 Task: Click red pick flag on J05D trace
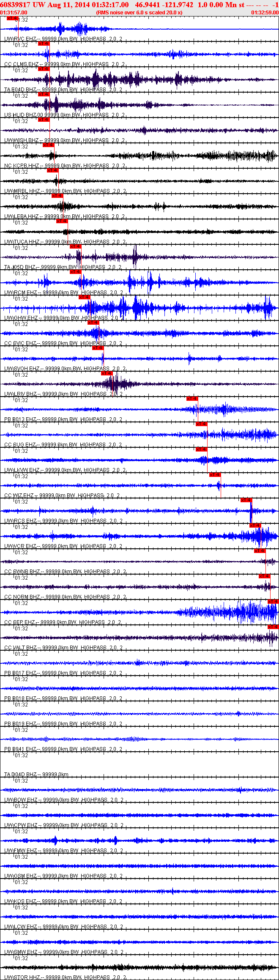(76, 246)
